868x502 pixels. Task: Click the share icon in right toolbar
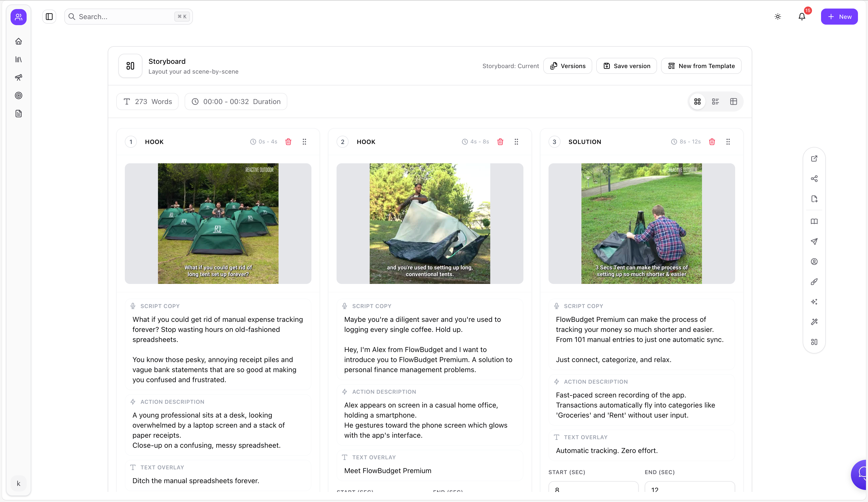point(814,178)
